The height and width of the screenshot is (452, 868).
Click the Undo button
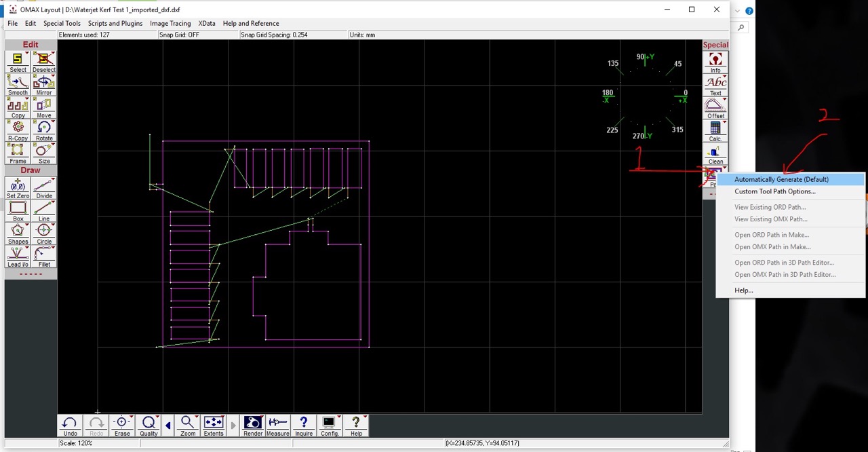click(70, 426)
